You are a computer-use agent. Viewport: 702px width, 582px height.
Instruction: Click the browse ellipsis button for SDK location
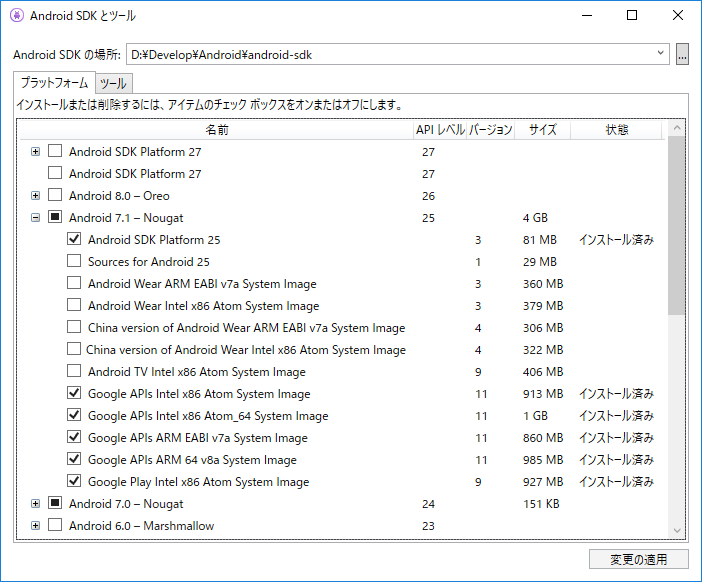[x=682, y=54]
